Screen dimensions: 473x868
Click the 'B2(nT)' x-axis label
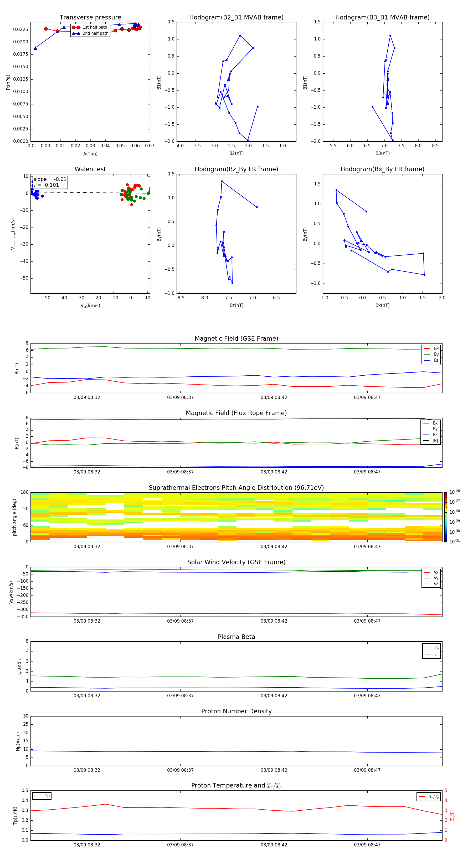point(236,153)
